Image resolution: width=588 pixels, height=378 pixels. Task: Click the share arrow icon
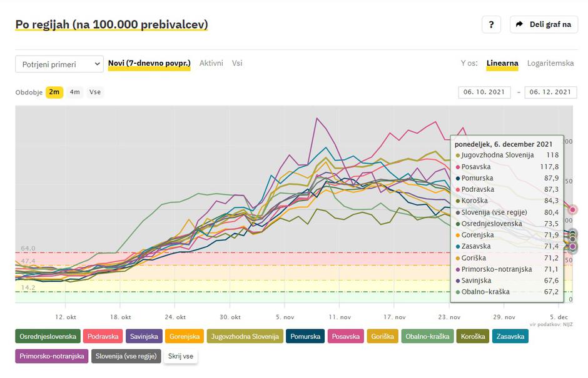pos(520,24)
